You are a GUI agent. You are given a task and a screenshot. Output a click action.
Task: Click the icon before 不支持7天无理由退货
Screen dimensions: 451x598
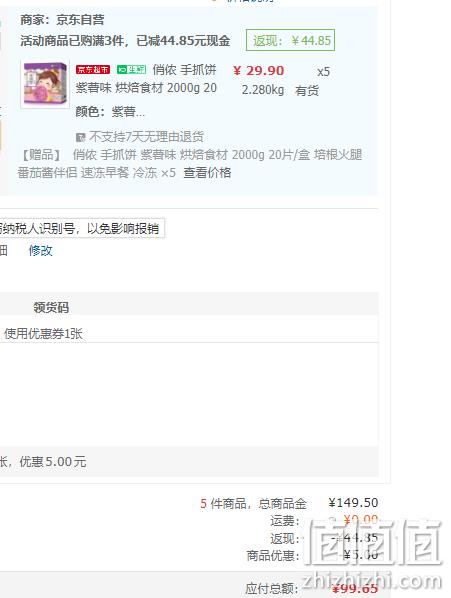(80, 137)
